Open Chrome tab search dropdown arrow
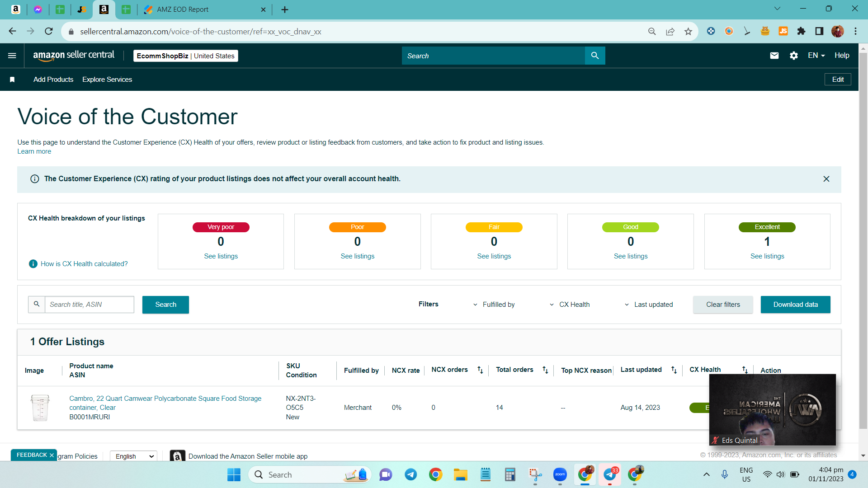The height and width of the screenshot is (488, 868). [778, 9]
